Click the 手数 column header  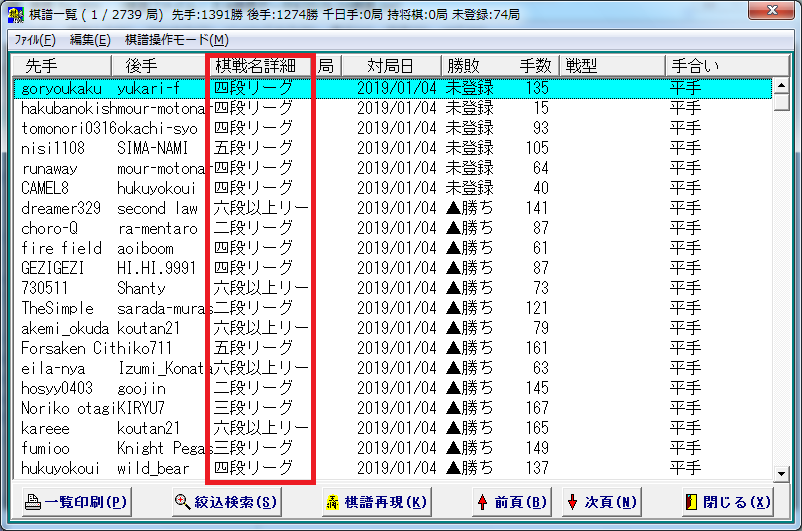click(535, 66)
